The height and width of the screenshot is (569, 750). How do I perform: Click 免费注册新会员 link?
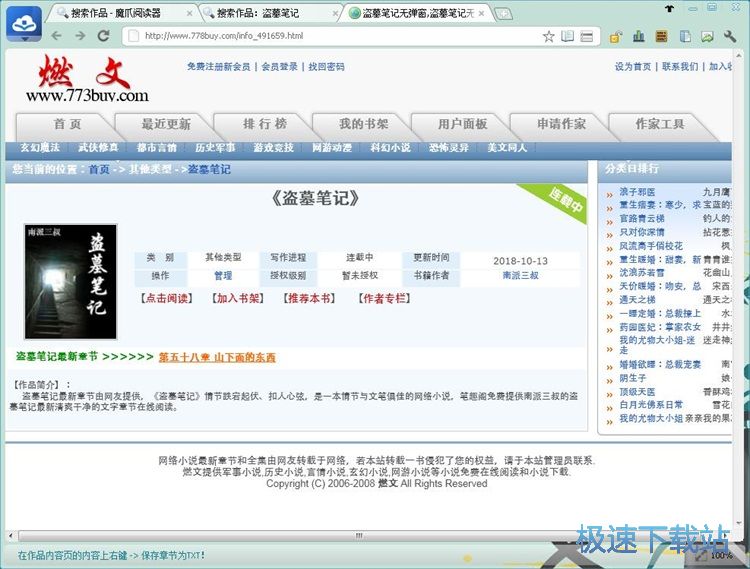click(x=219, y=67)
